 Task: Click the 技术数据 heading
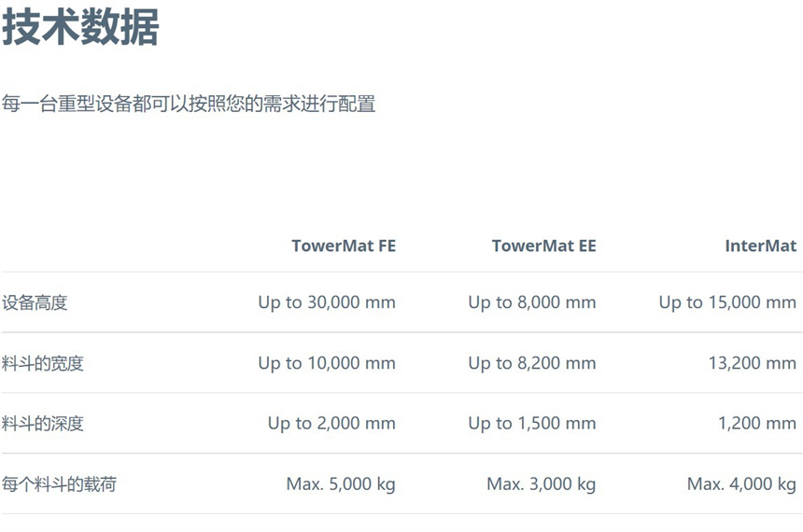coord(80,27)
